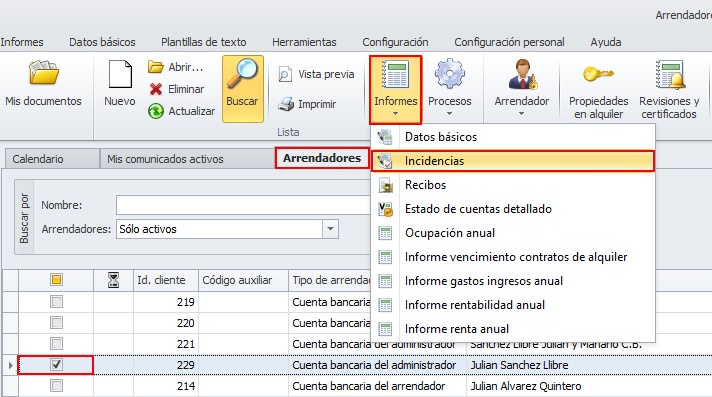Choose Informe renta anual
The height and width of the screenshot is (397, 712).
pos(513,329)
